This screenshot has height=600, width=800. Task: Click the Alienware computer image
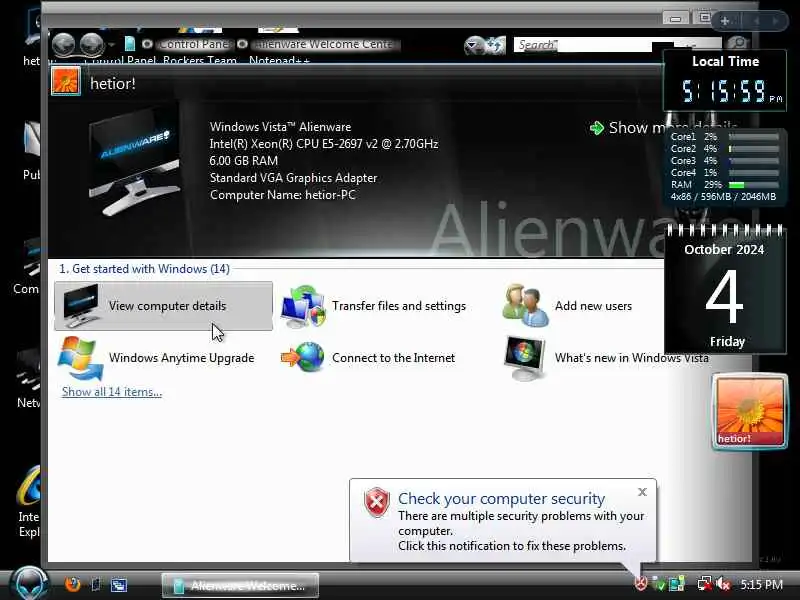tap(134, 161)
